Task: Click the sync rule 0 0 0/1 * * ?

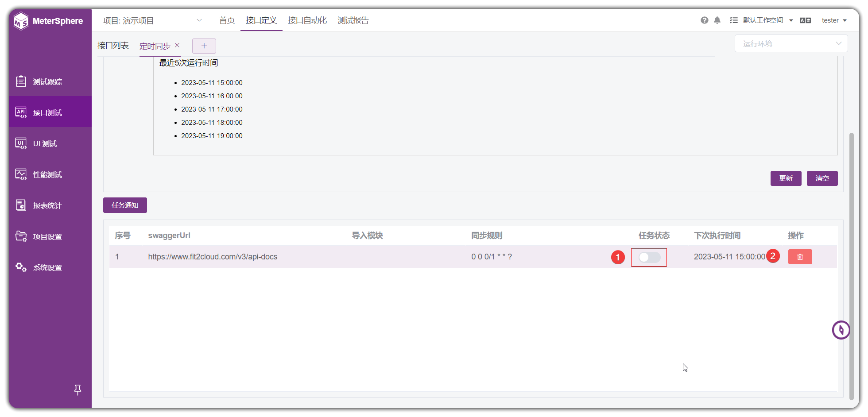Action: click(492, 257)
